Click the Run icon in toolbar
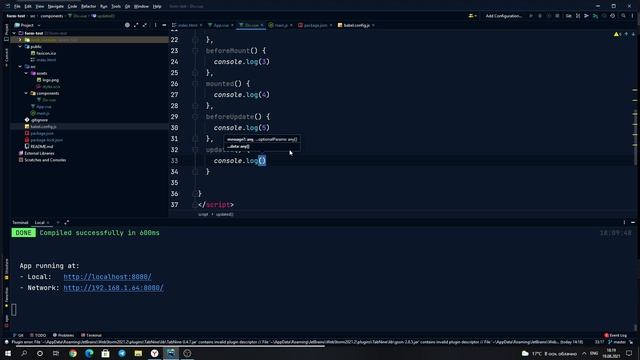This screenshot has width=640, height=360. [531, 16]
